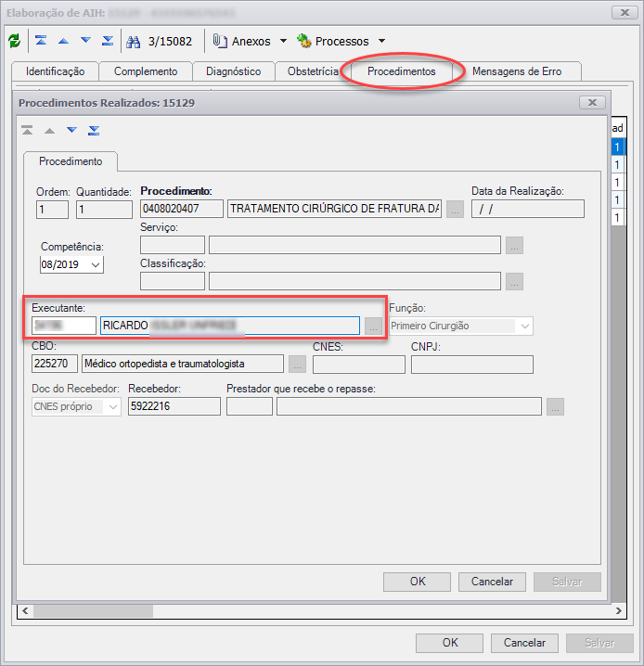The height and width of the screenshot is (666, 644).
Task: Click OK in Procedimentos Realizados dialog
Action: pyautogui.click(x=418, y=582)
